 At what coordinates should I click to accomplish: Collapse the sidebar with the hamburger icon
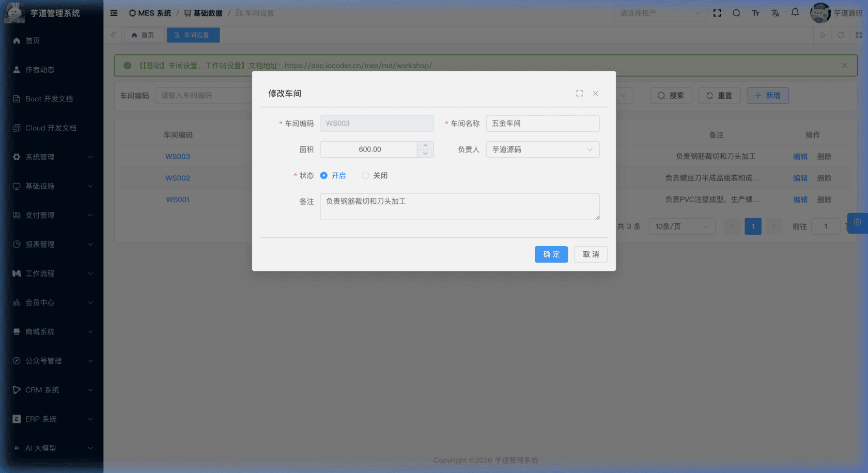click(114, 13)
